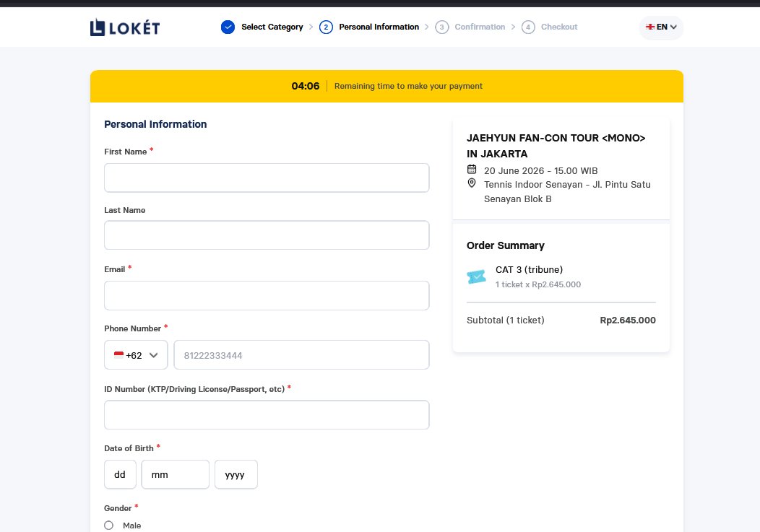Click the Checkout step label

(x=559, y=27)
